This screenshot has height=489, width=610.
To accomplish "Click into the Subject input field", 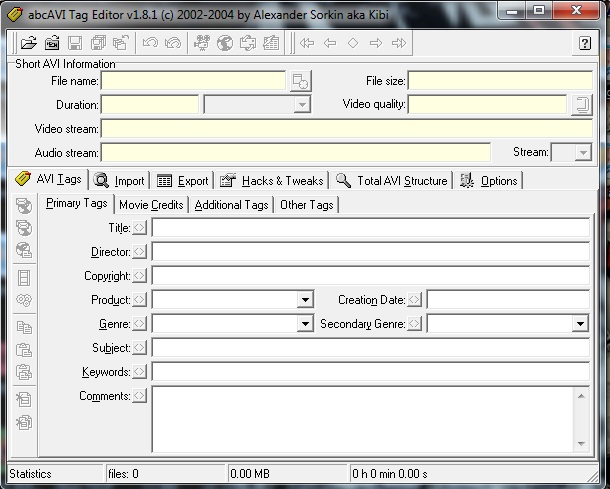I will point(371,348).
